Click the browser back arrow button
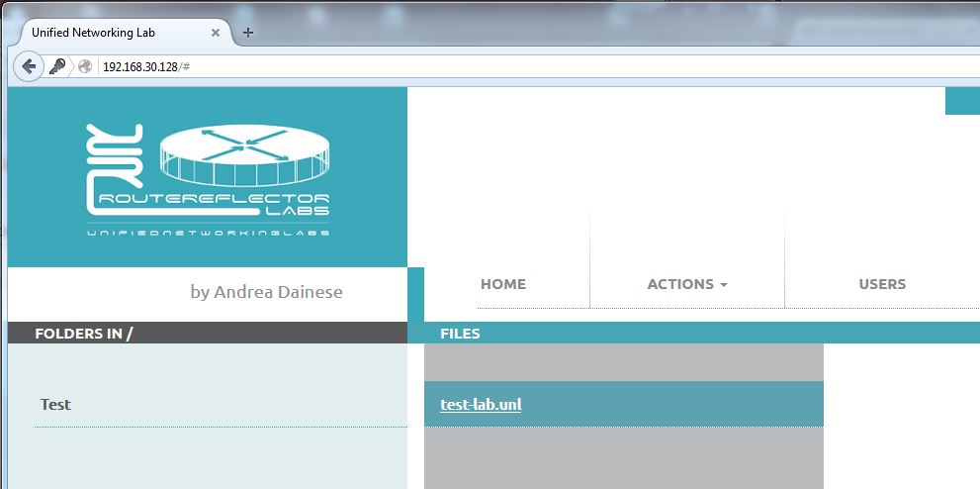 pyautogui.click(x=29, y=66)
